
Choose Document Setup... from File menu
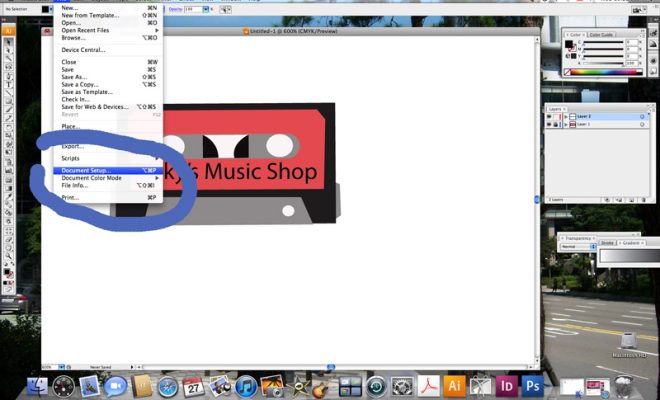(108, 171)
